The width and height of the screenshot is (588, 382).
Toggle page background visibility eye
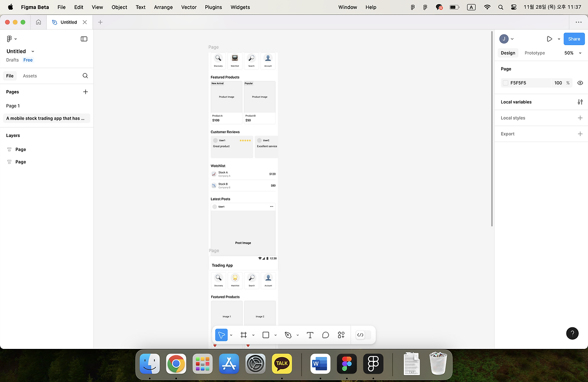580,83
